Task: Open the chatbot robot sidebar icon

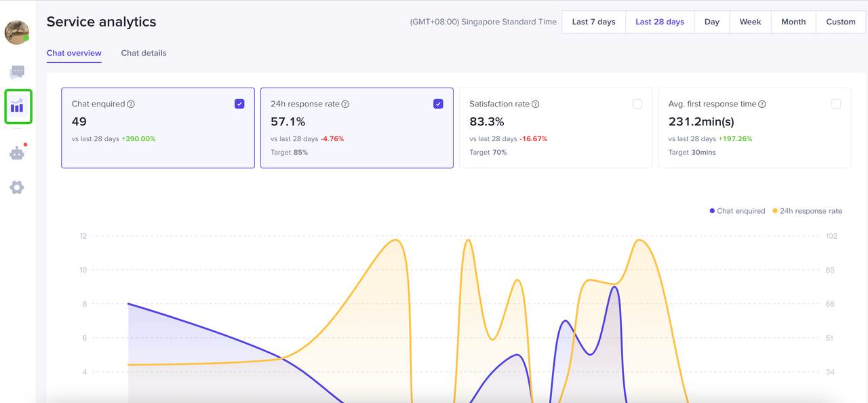Action: [17, 153]
